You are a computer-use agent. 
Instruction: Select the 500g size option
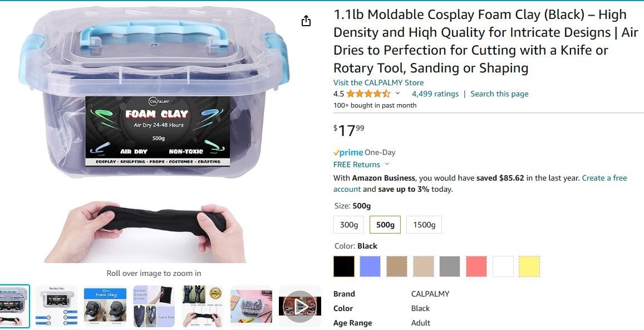385,225
